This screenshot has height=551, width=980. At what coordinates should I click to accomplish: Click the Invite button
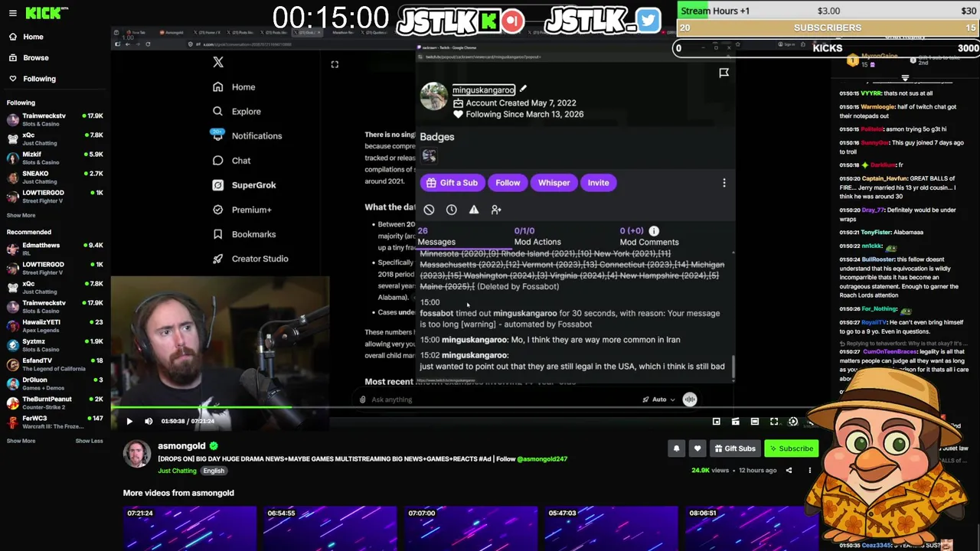(x=598, y=183)
